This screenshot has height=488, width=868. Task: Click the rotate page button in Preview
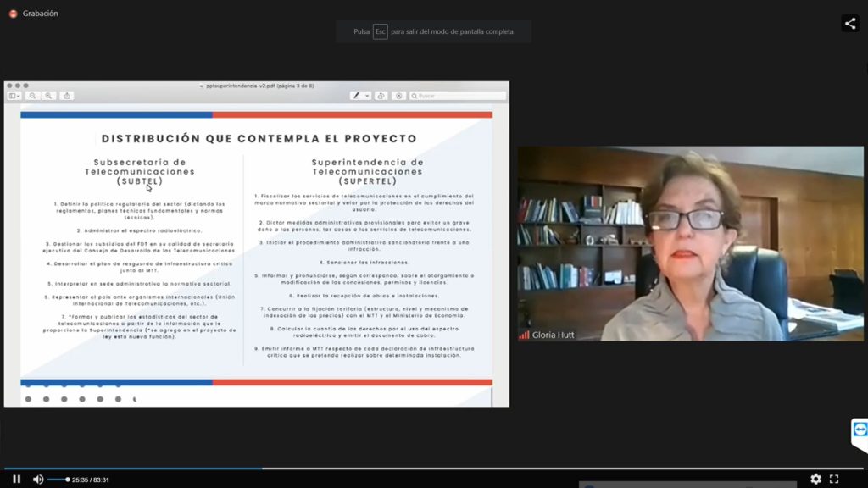tap(381, 96)
